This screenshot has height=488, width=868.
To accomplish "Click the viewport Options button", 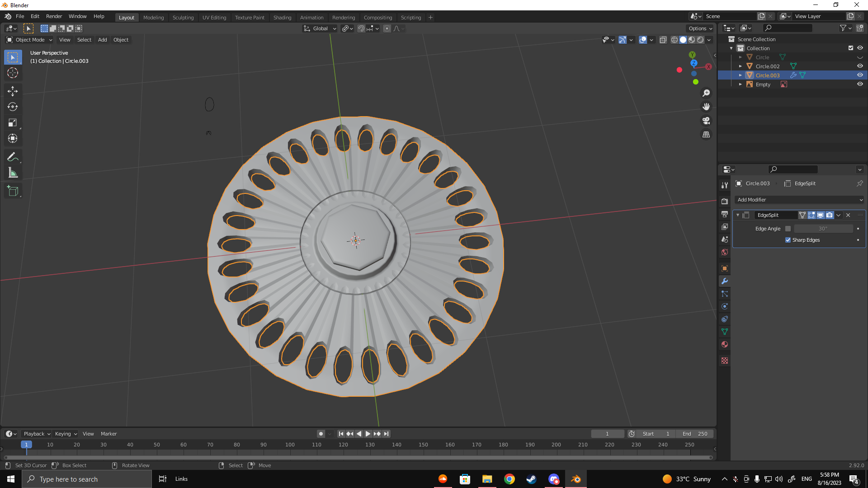I will (x=700, y=28).
